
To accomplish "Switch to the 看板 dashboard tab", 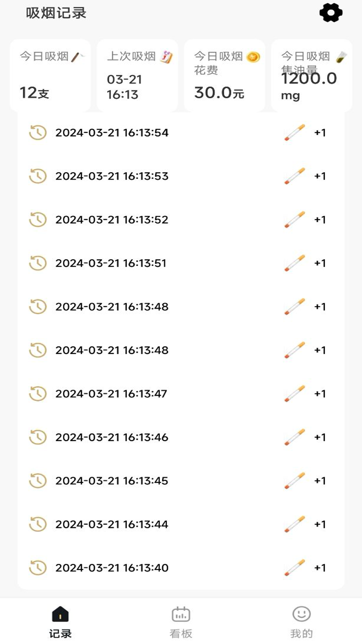I will click(181, 622).
